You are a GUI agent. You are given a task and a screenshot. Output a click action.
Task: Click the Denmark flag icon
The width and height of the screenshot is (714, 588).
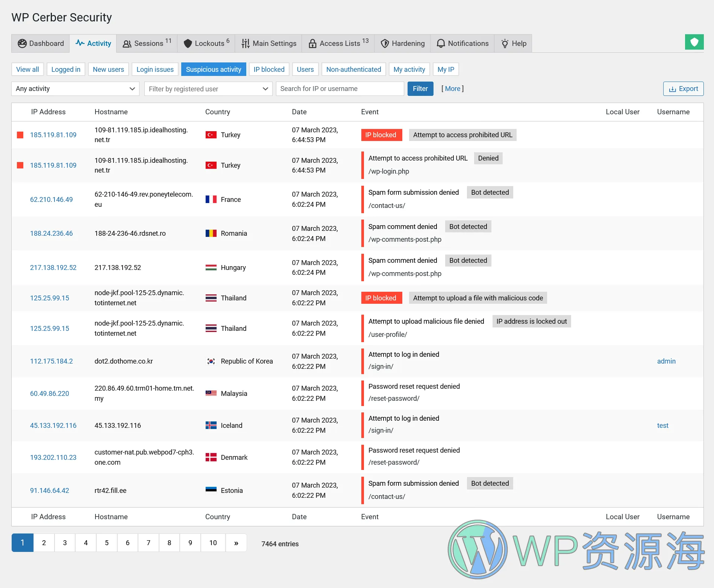pos(211,457)
